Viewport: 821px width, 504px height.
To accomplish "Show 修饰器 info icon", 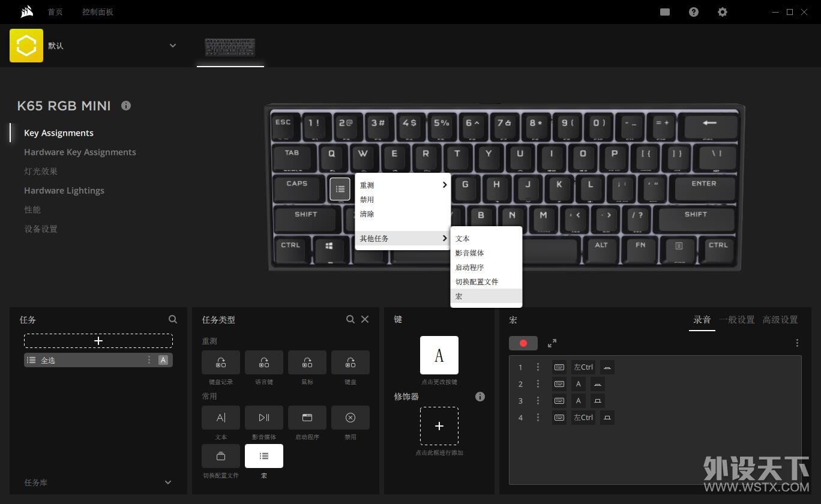I will coord(480,397).
